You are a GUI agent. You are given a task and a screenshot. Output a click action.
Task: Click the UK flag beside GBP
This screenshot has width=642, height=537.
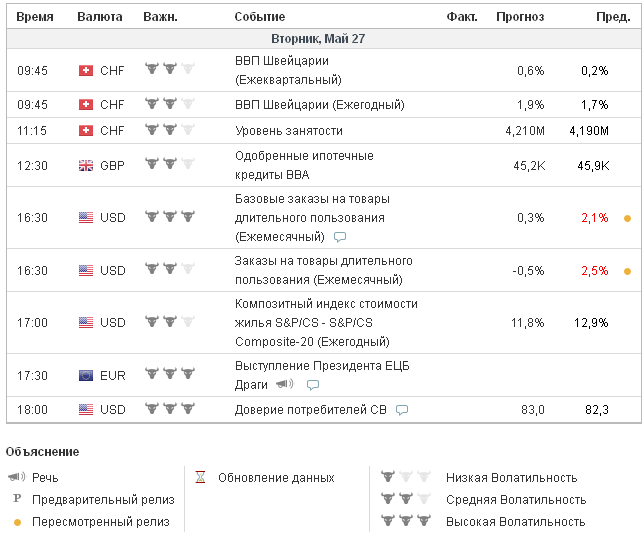click(x=85, y=166)
